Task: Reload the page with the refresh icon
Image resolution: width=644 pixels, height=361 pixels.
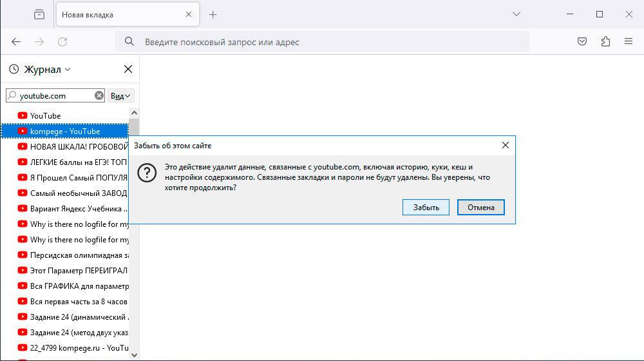Action: coord(62,41)
